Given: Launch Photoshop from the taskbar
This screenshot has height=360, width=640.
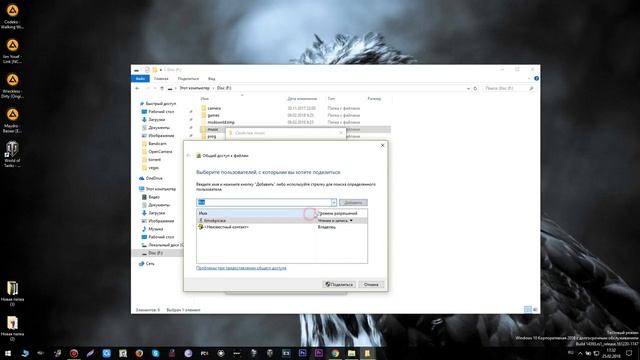Looking at the screenshot, I should (302, 353).
